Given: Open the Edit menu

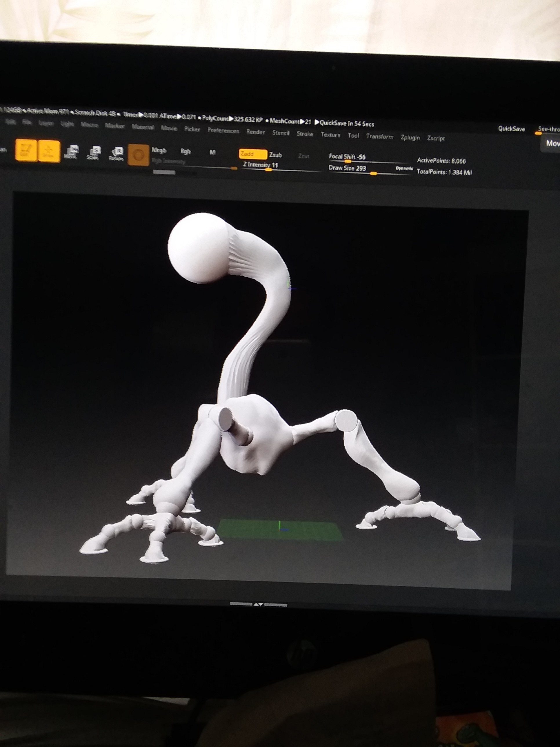Looking at the screenshot, I should (x=10, y=122).
